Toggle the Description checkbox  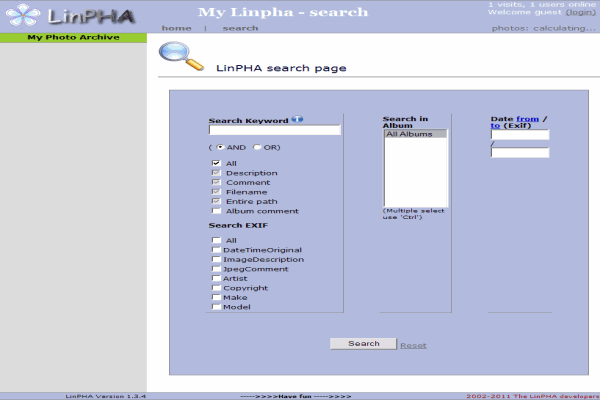click(216, 173)
